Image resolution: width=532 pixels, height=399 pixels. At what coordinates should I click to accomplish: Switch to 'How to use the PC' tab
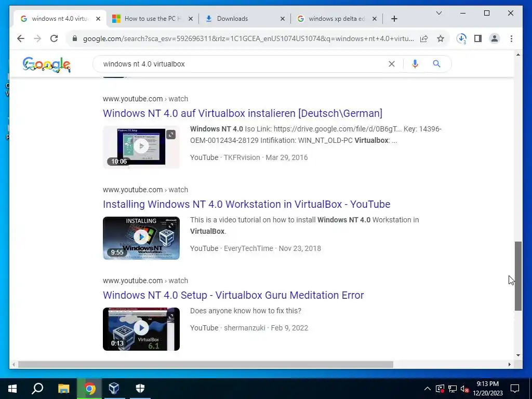click(153, 19)
